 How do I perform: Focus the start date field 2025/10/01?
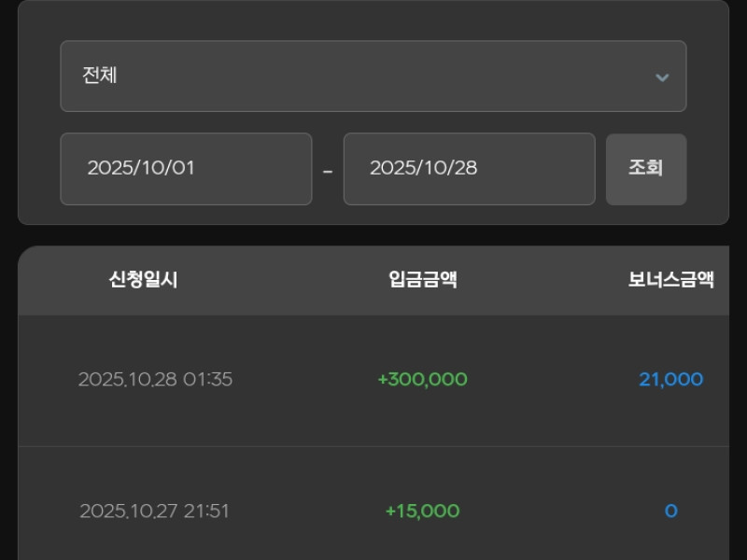point(186,169)
